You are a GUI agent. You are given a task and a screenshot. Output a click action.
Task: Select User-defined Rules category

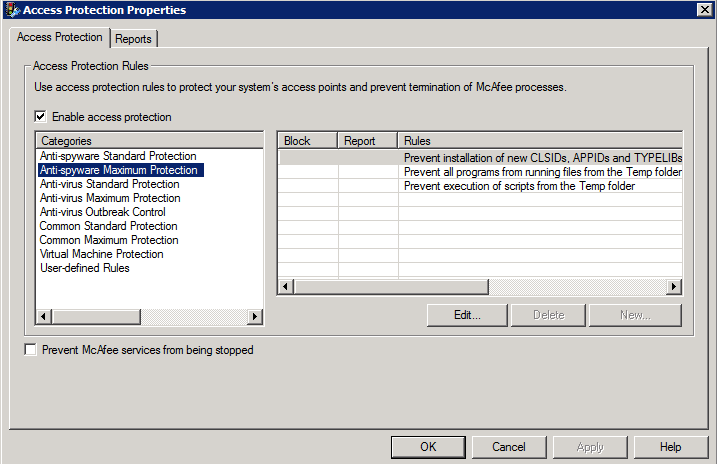point(85,268)
